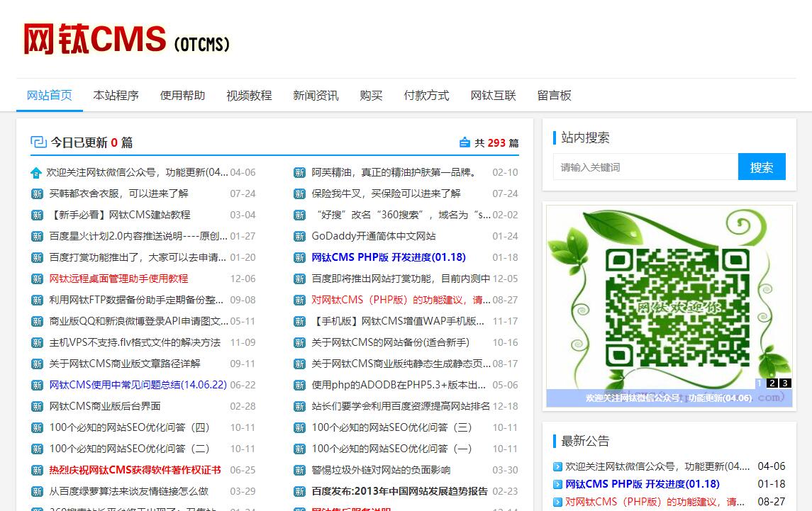Click 新 icon beside 商业版QQ和新浪微博登录API
The image size is (812, 511).
pyautogui.click(x=37, y=322)
